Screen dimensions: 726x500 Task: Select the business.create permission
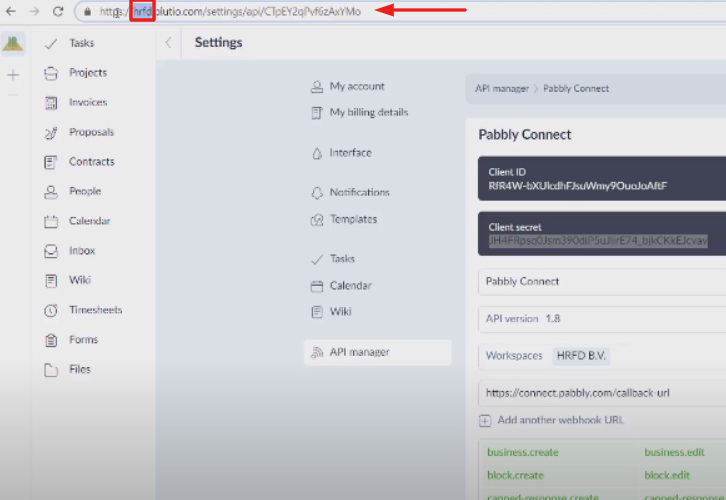click(523, 452)
